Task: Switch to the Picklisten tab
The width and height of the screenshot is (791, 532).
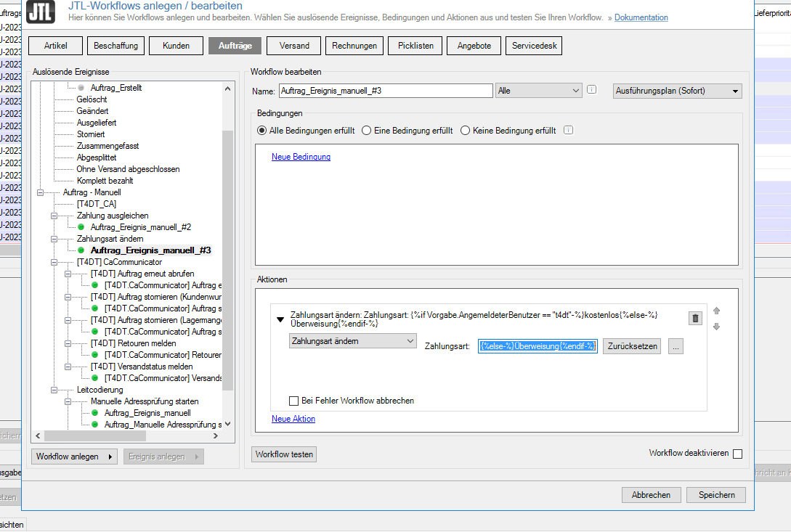Action: 415,46
